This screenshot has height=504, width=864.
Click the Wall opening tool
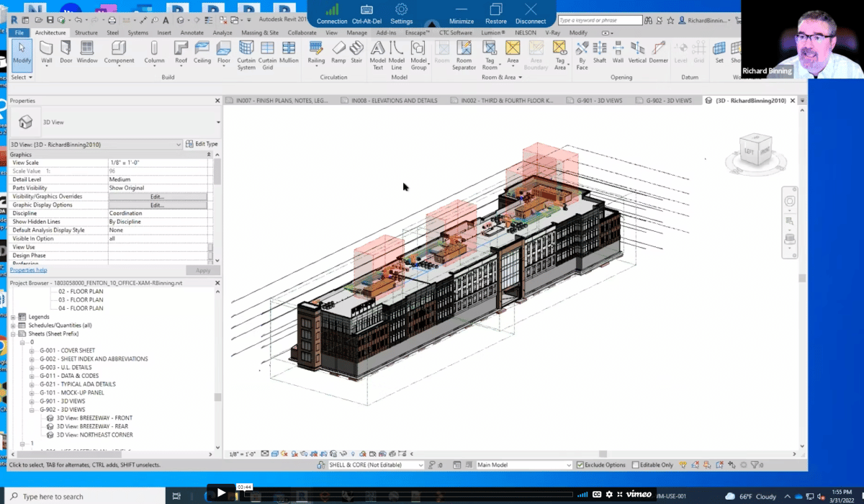[618, 52]
